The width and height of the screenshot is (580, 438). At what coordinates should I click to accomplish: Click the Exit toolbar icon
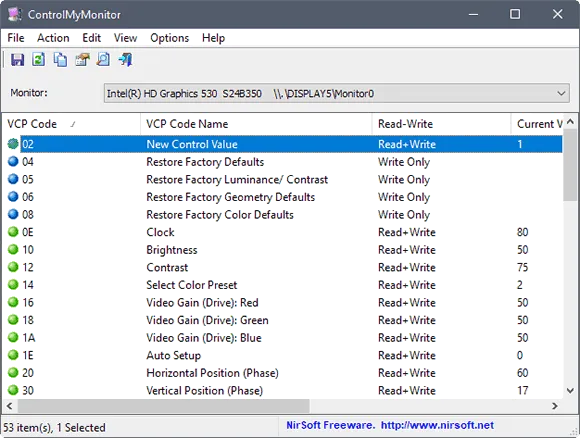click(125, 60)
